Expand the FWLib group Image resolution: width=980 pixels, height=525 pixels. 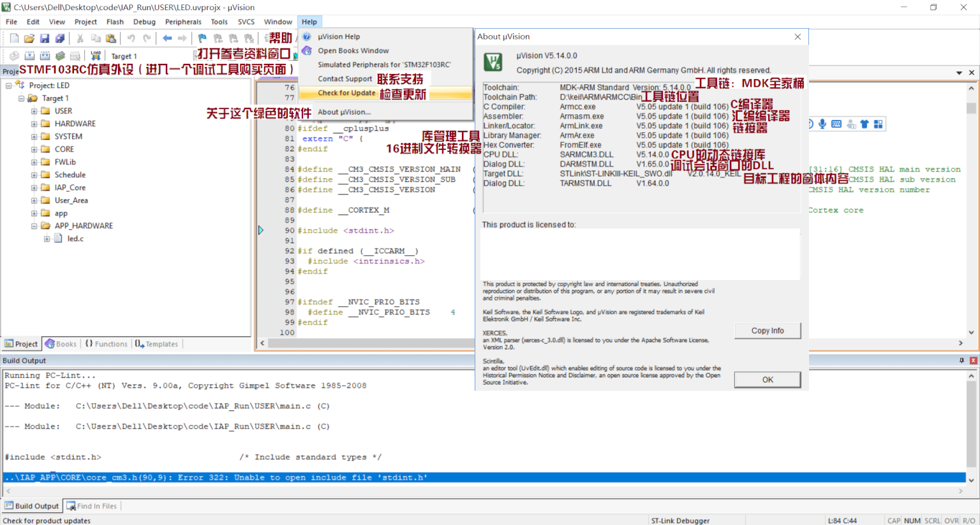34,162
